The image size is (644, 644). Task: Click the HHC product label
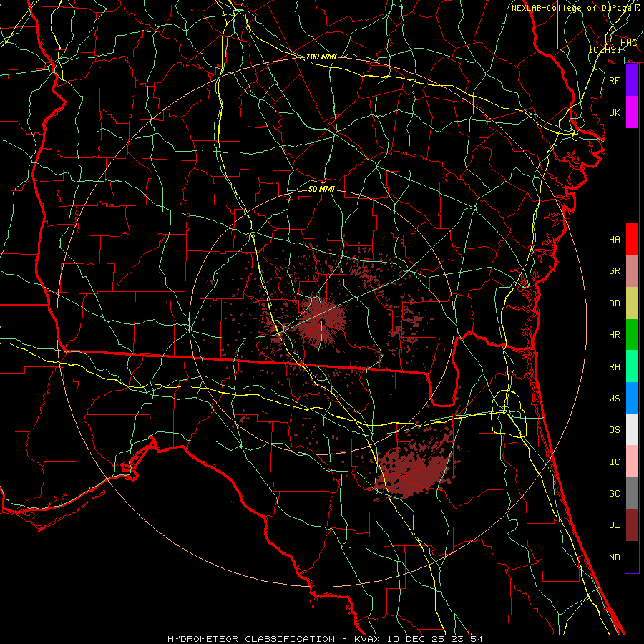[628, 43]
